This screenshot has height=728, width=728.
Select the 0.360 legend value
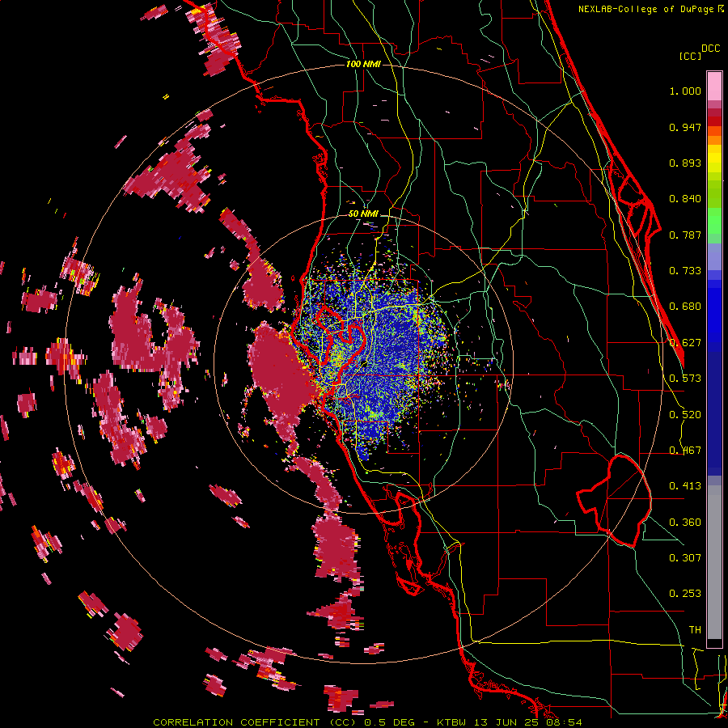click(x=685, y=523)
